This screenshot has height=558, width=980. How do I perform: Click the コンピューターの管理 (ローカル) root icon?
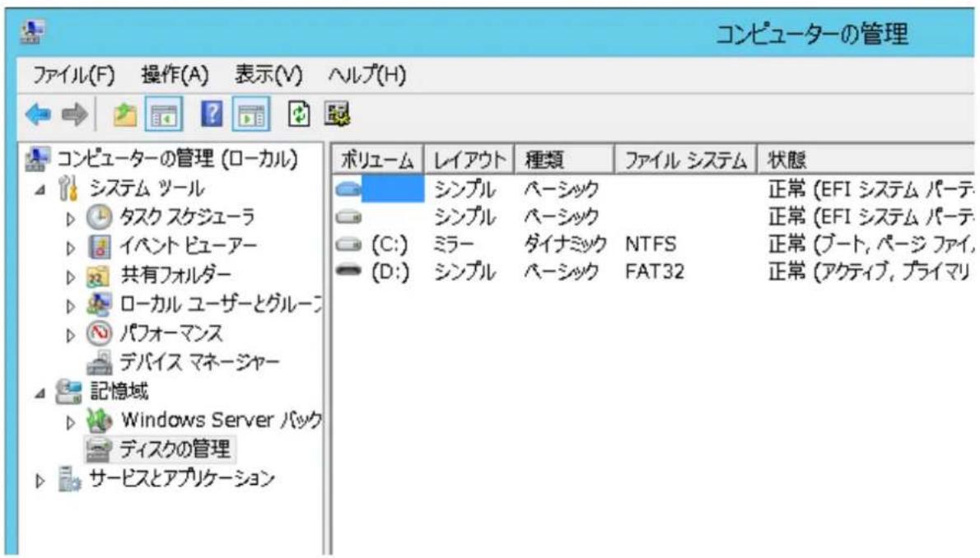pos(38,160)
